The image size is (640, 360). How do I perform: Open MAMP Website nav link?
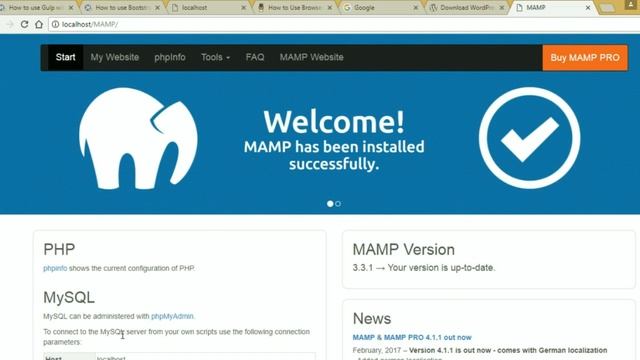(x=311, y=58)
